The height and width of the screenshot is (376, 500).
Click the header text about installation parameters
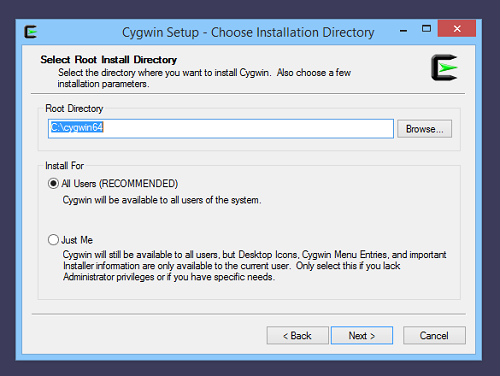[204, 78]
